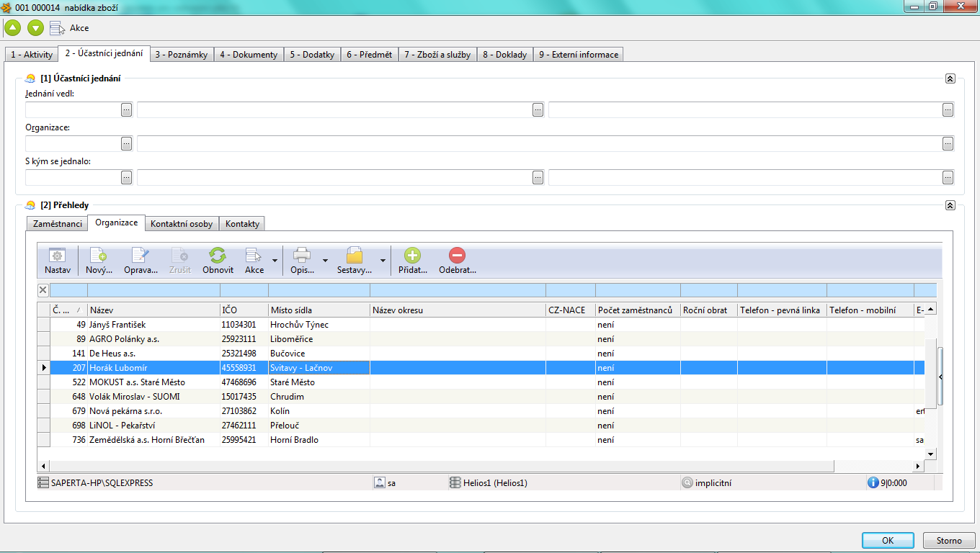
Task: Click the green down arrow icon
Action: (35, 28)
